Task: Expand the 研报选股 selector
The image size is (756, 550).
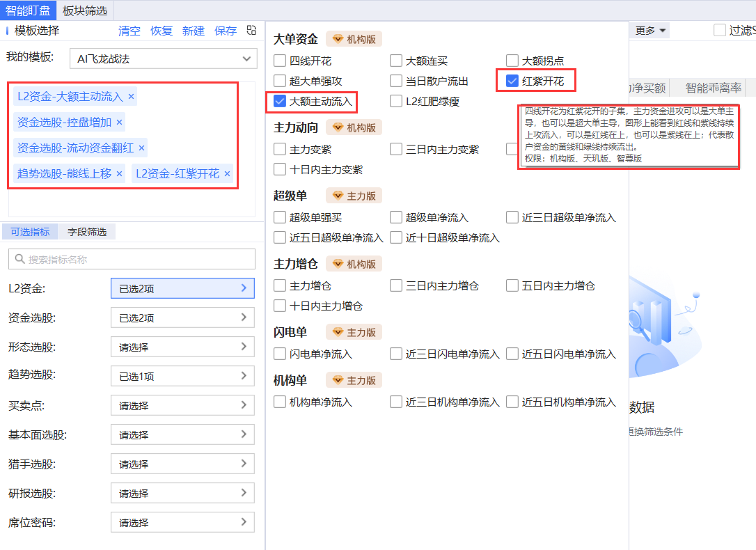Action: click(x=182, y=493)
